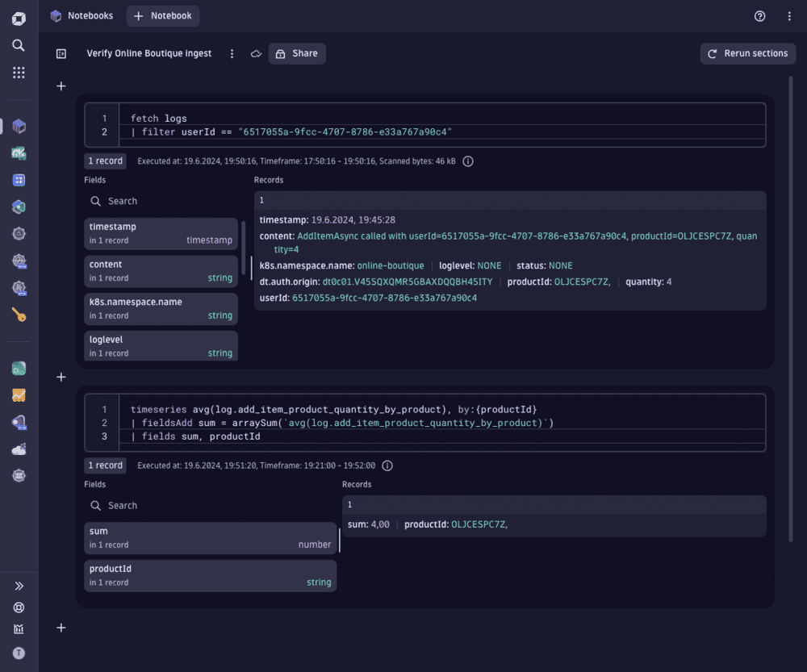Image resolution: width=807 pixels, height=672 pixels.
Task: Open the app launcher grid icon
Action: [19, 73]
